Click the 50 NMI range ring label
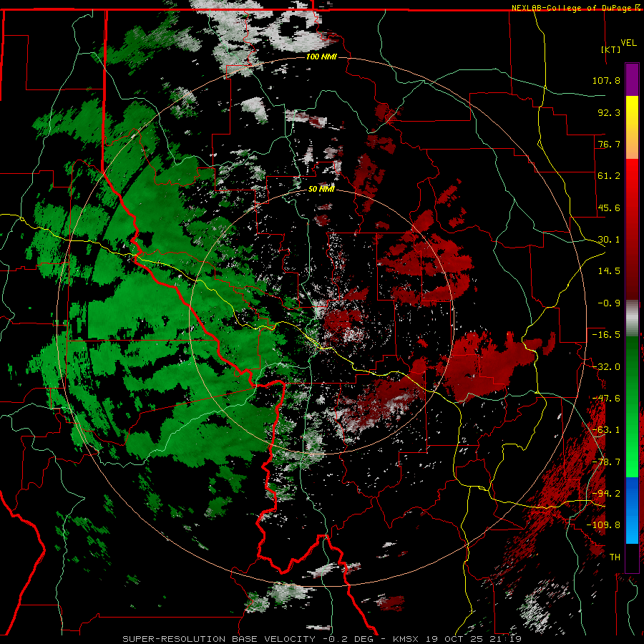The height and width of the screenshot is (644, 644). (x=321, y=190)
